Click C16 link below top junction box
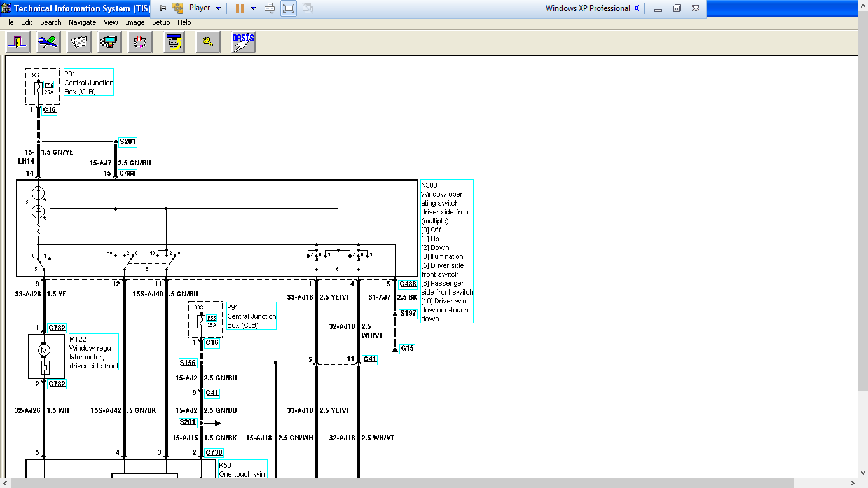 [50, 110]
